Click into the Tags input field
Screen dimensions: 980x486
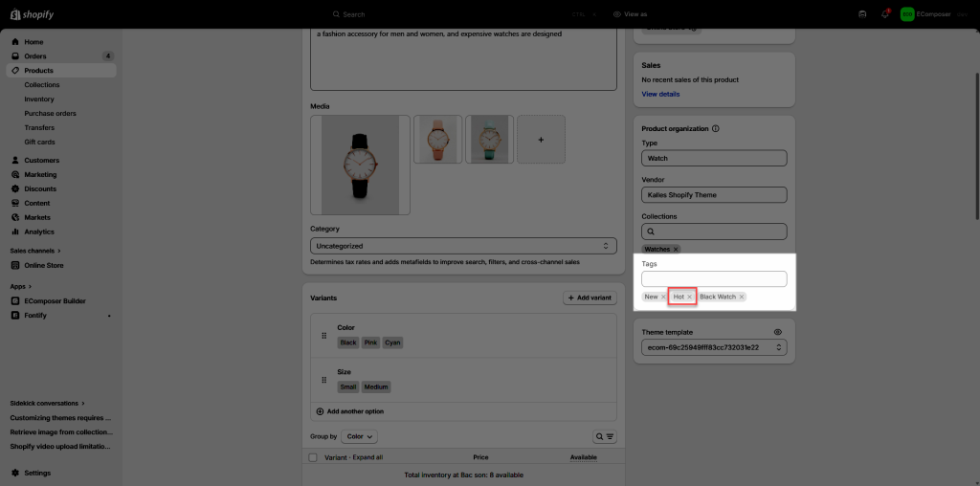click(714, 279)
